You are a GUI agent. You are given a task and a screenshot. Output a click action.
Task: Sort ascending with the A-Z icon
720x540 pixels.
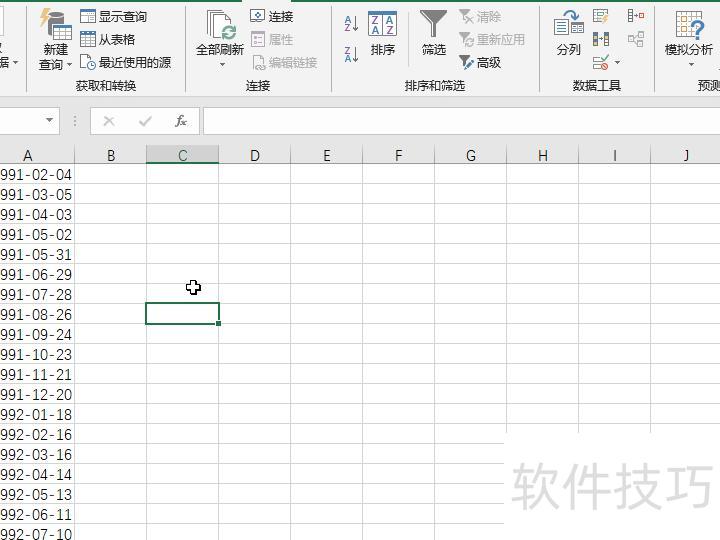tap(351, 24)
